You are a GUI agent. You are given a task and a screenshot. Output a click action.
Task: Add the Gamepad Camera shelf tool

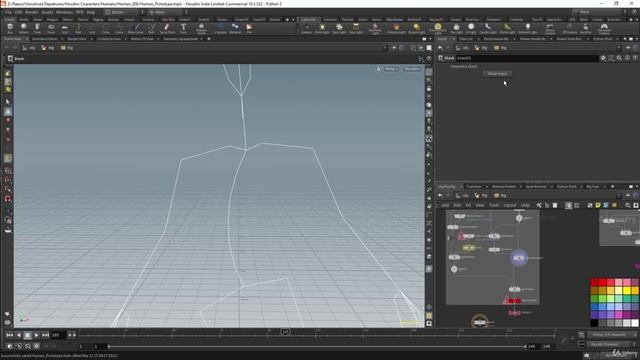coord(604,28)
